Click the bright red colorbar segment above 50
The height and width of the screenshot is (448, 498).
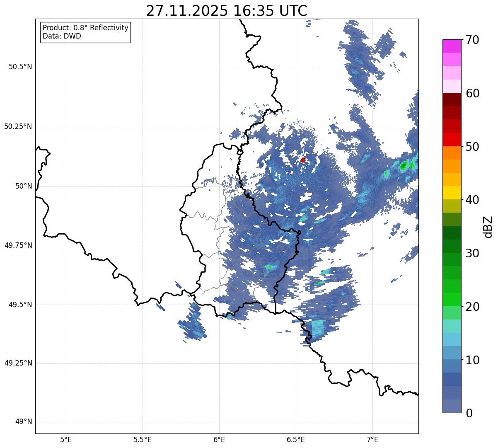click(x=452, y=140)
